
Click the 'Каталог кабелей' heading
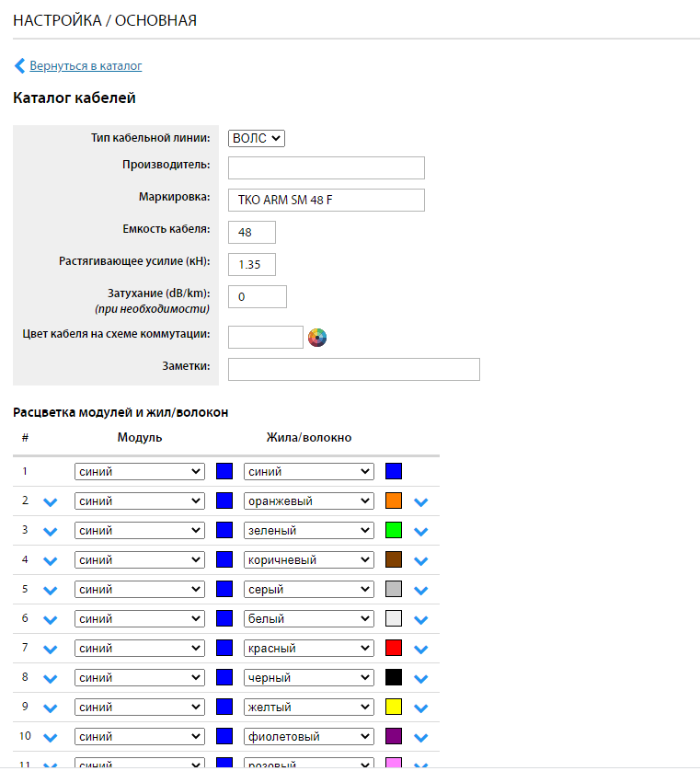[x=75, y=98]
